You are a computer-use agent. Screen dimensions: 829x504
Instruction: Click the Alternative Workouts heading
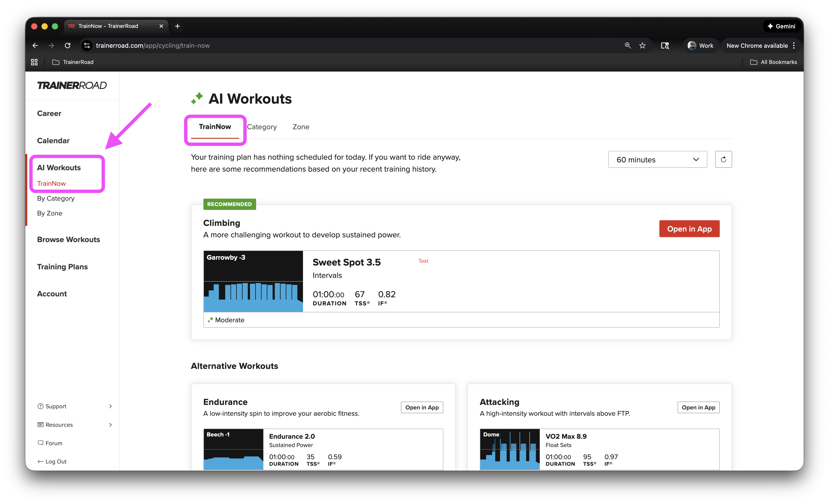click(235, 366)
